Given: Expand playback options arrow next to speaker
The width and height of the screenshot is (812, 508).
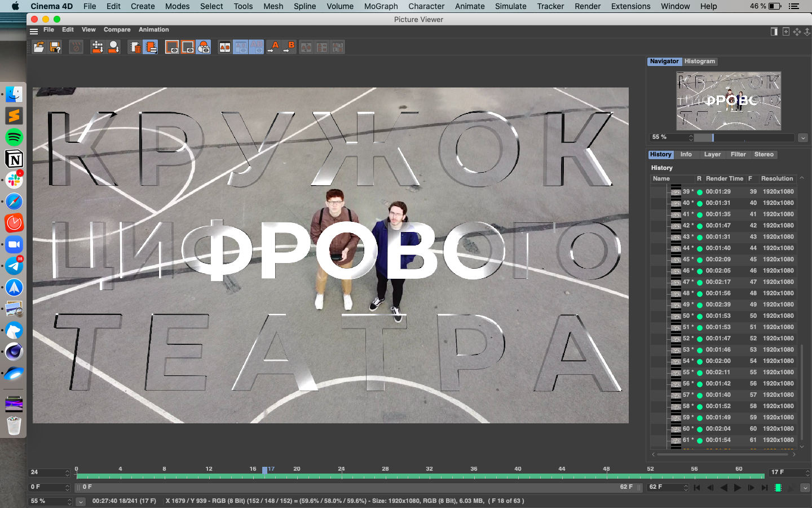Looking at the screenshot, I should (x=805, y=488).
